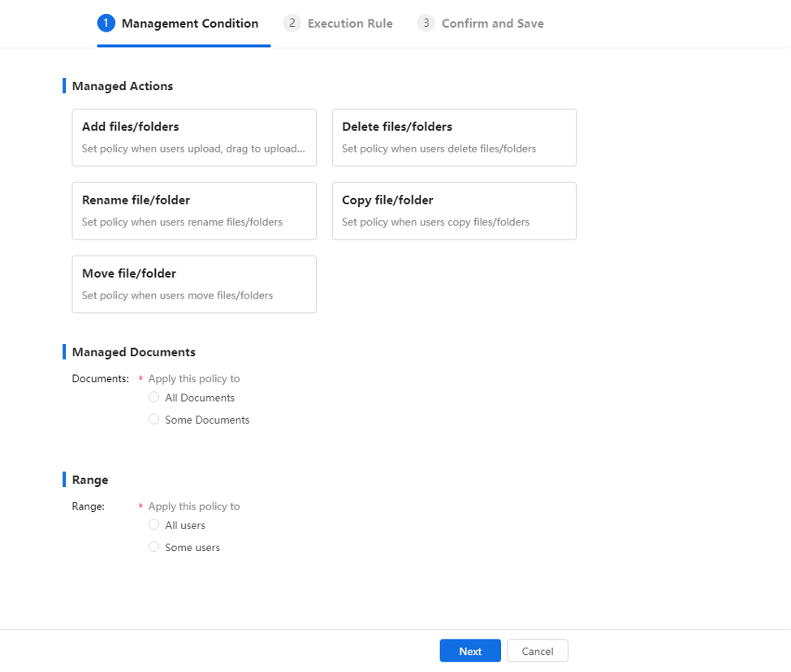This screenshot has width=791, height=672.
Task: Choose the All users radio option
Action: coord(153,525)
